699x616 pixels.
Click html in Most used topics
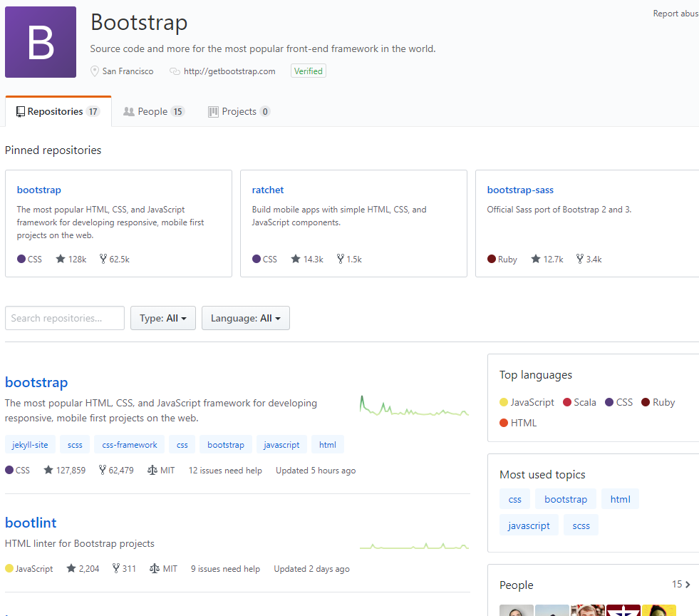(620, 499)
